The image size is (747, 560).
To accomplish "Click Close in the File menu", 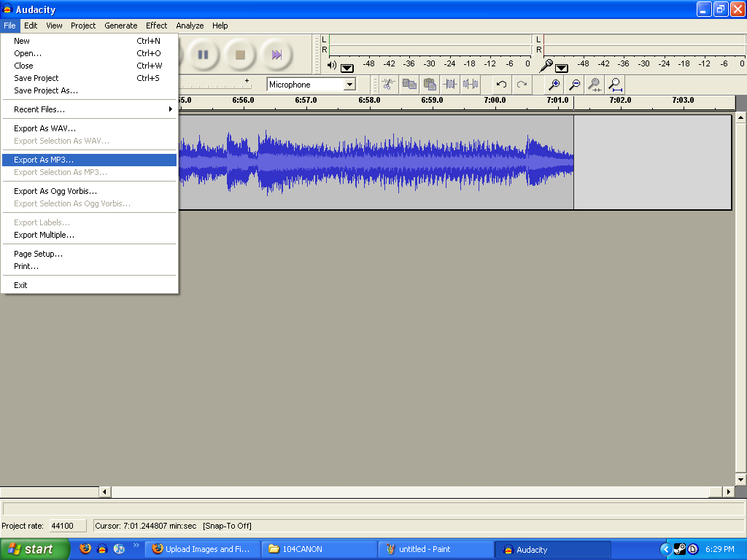I will coord(90,65).
